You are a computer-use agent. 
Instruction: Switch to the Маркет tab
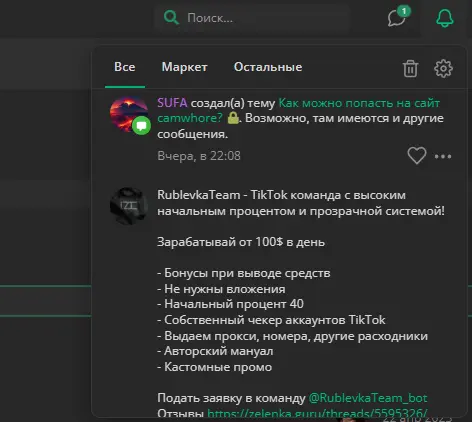tap(184, 67)
